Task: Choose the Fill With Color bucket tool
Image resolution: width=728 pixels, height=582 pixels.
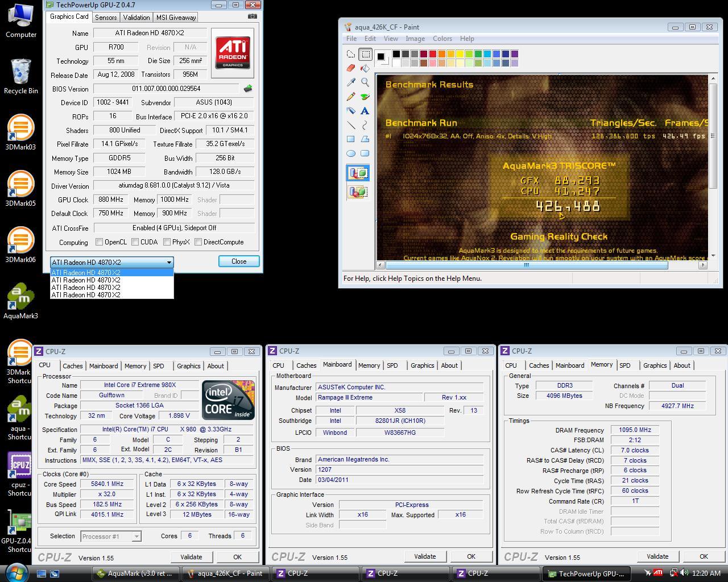Action: [x=365, y=68]
